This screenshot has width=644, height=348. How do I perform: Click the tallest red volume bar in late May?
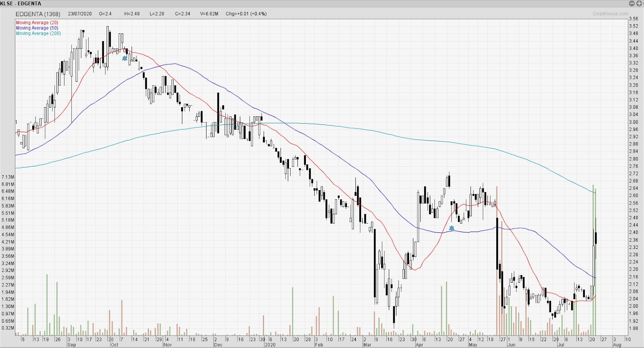pos(497,261)
